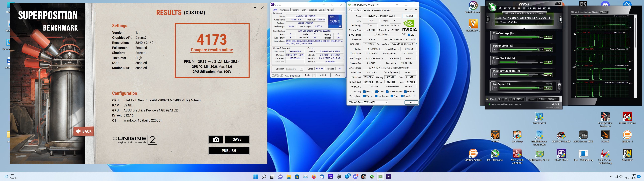Open GPU-Z Advanced tab
This screenshot has height=181, width=644.
click(376, 10)
